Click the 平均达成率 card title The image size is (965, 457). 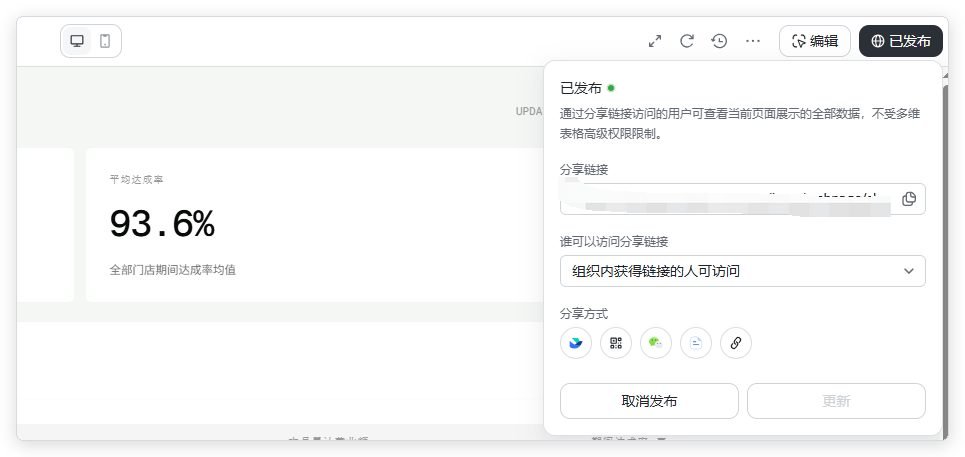(137, 179)
